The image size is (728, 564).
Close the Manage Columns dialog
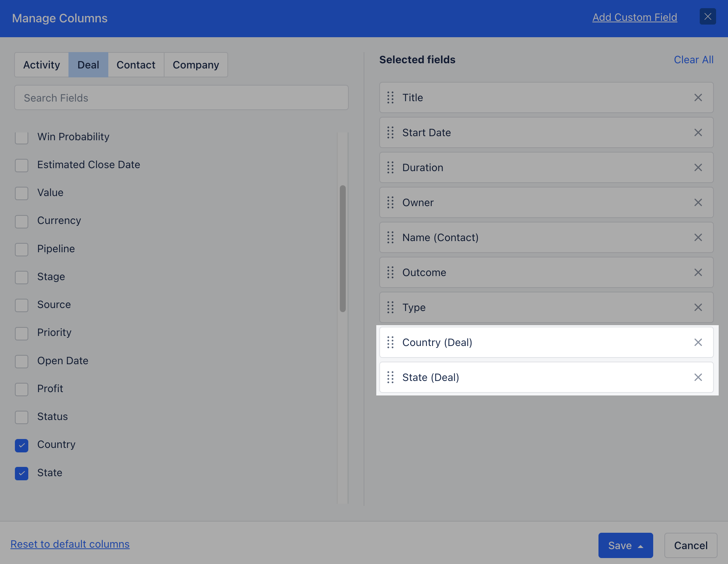pos(708,17)
